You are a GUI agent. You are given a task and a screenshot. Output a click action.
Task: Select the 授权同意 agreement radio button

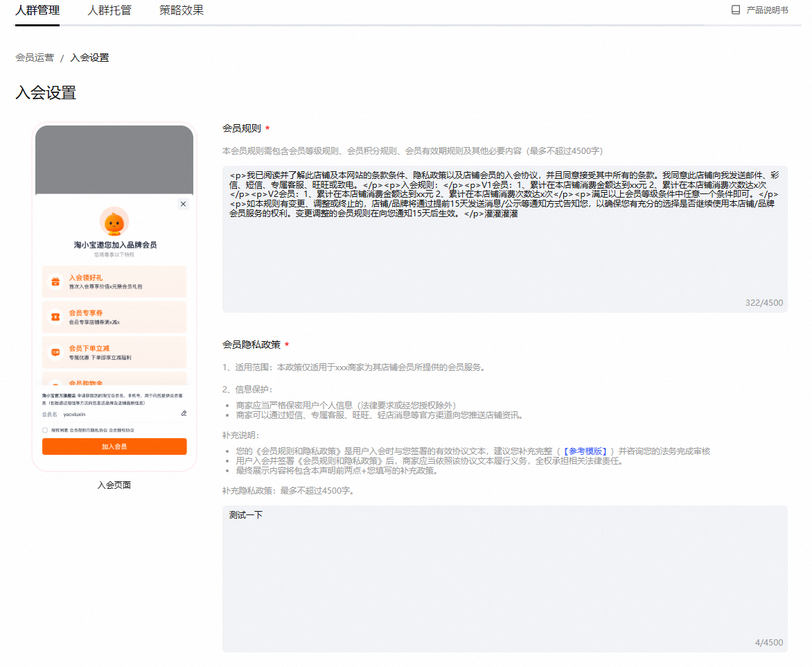(45, 430)
